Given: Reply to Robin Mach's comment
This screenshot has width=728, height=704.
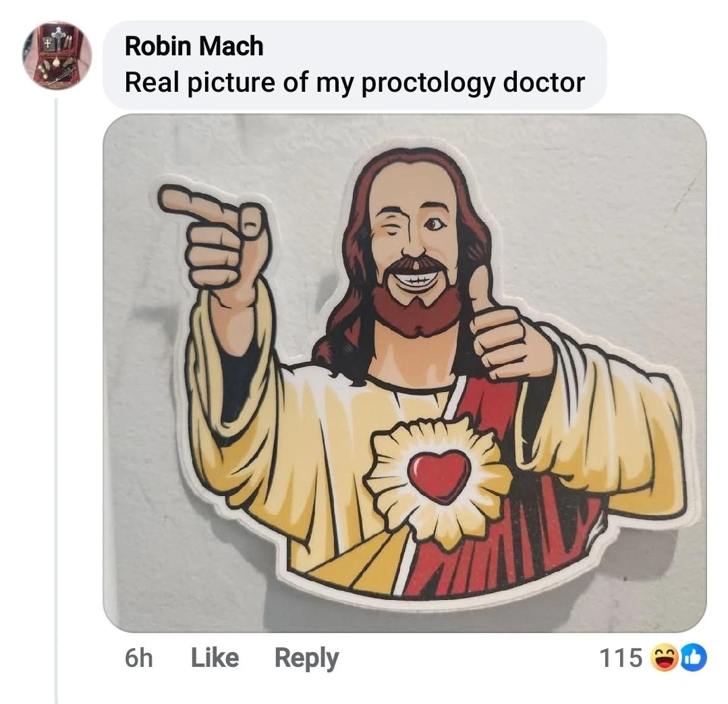Looking at the screenshot, I should [x=306, y=657].
